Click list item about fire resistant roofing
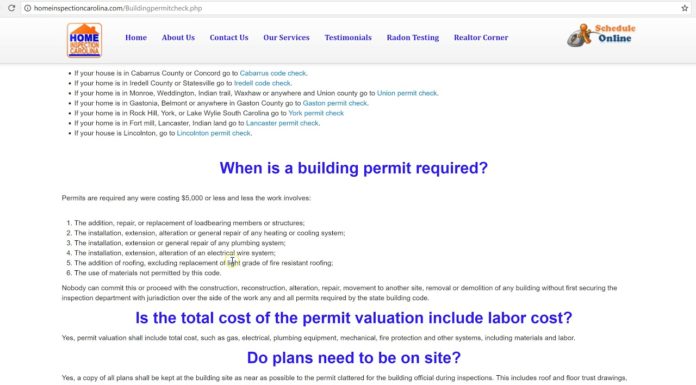The width and height of the screenshot is (696, 385). pos(203,263)
